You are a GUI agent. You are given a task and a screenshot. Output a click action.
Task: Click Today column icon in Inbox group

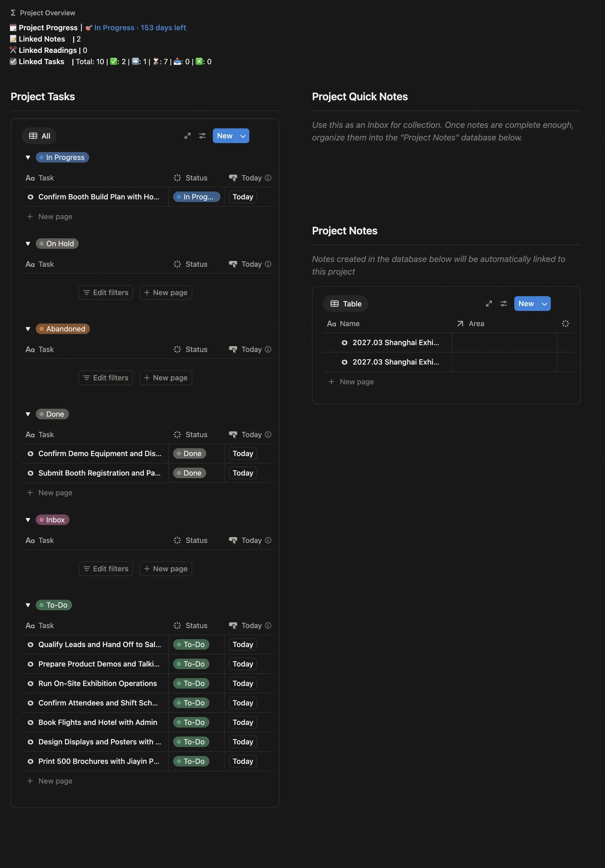(233, 541)
